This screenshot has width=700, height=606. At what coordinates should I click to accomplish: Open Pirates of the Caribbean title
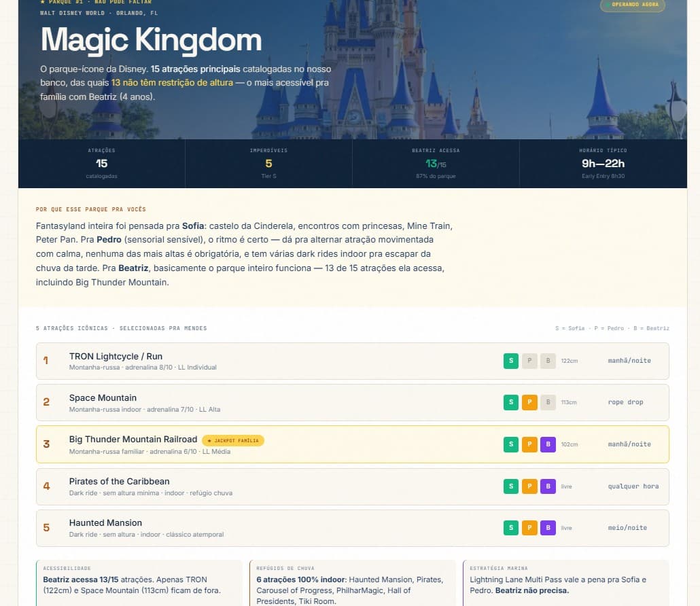point(119,481)
